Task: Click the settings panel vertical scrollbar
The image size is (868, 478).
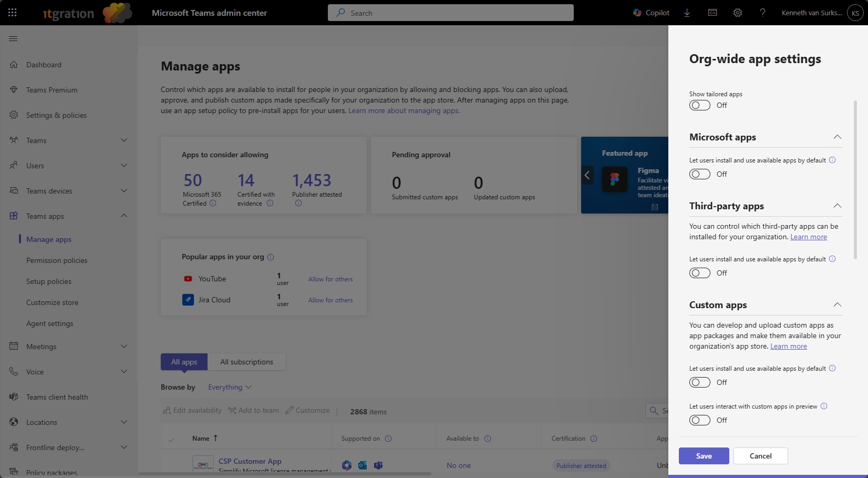Action: tap(855, 179)
